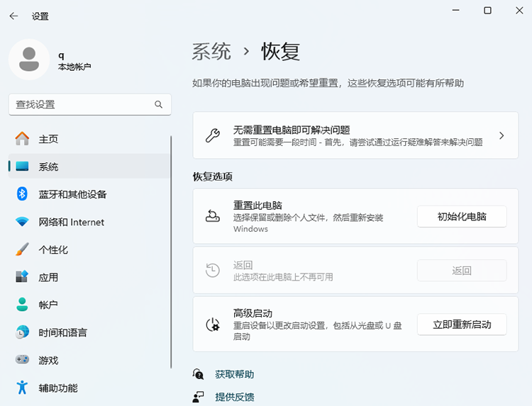Click the 初始化电脑 button
The width and height of the screenshot is (532, 406).
point(462,216)
